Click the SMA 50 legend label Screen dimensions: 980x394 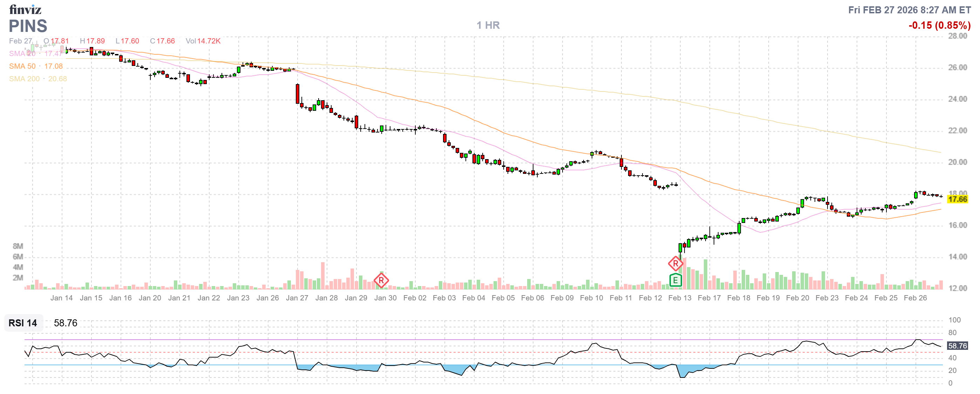[22, 66]
